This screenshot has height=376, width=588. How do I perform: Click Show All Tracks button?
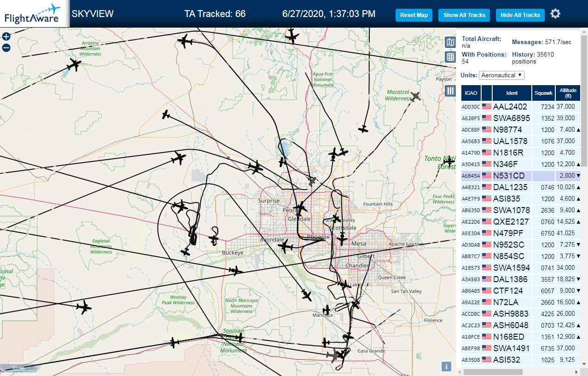(x=464, y=15)
